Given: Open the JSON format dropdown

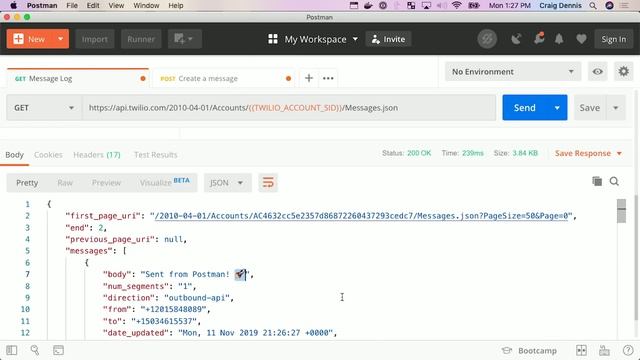Looking at the screenshot, I should 227,182.
